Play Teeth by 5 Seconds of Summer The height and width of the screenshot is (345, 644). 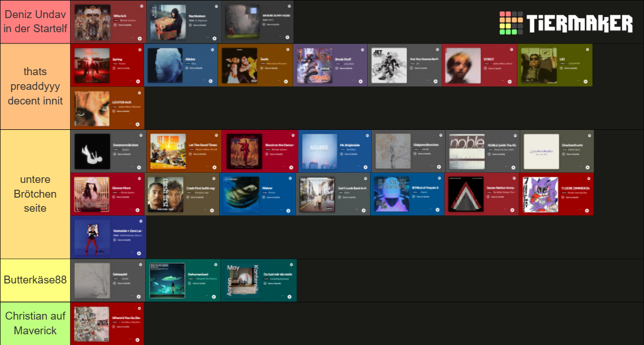[286, 81]
